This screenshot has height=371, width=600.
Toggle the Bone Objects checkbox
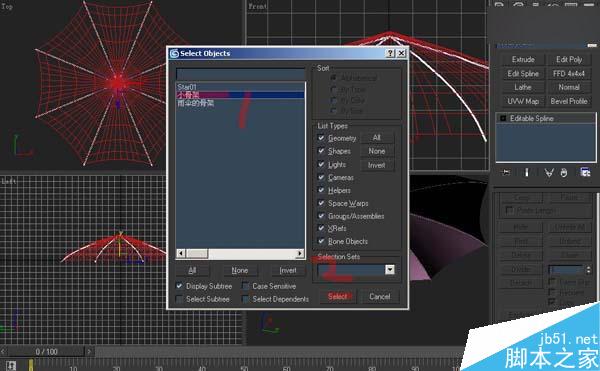tap(321, 241)
